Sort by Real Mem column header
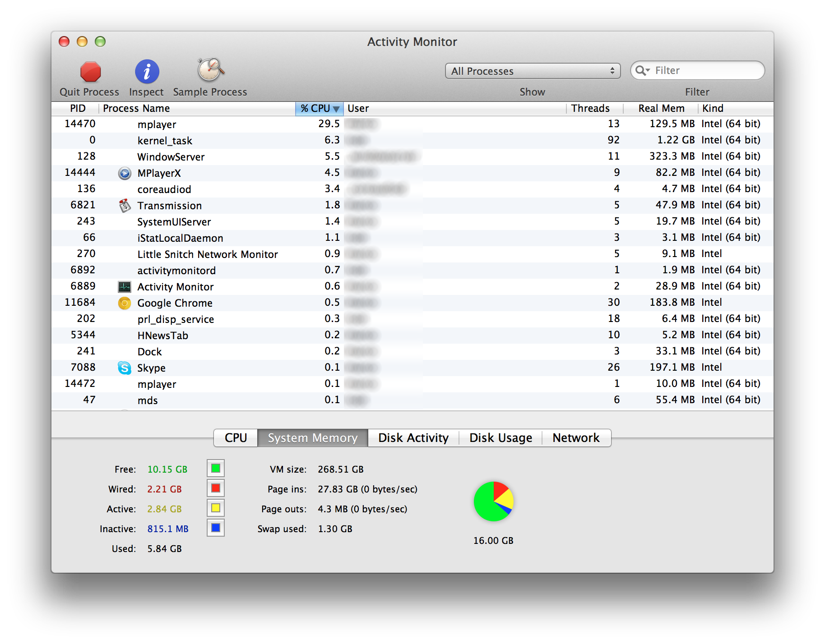Screen dimensions: 825x644 [x=661, y=108]
